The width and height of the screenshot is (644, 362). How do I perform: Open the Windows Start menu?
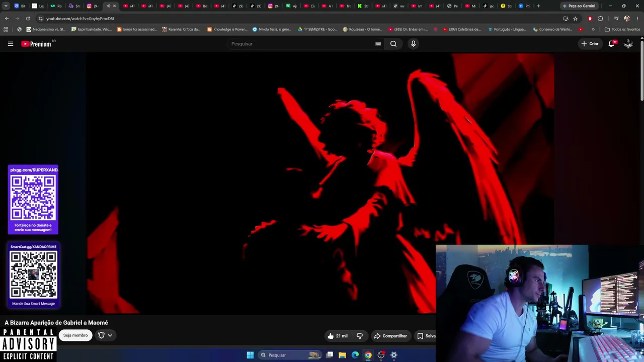click(x=250, y=355)
